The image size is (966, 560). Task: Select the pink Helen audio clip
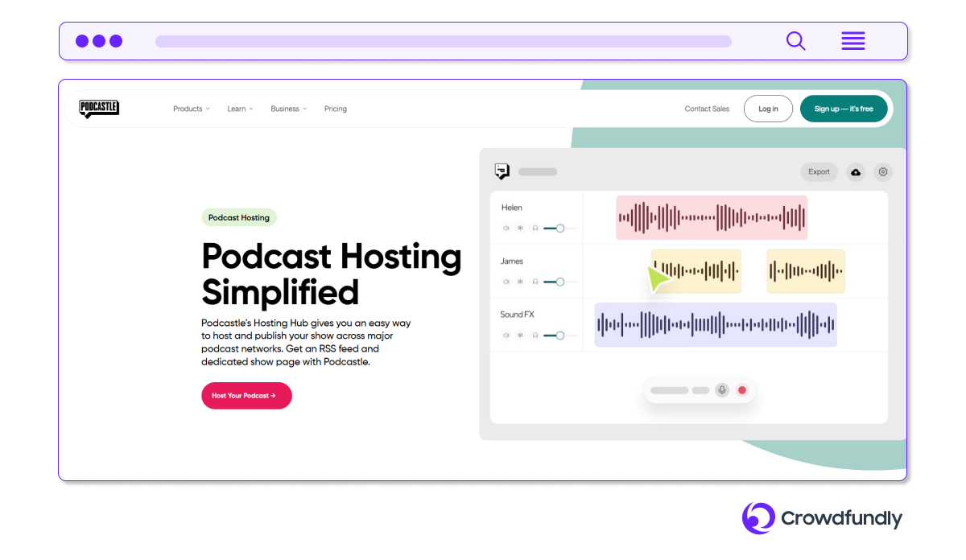712,217
